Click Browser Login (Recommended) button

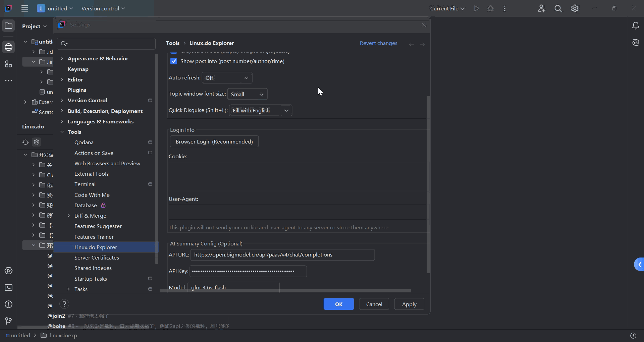[x=214, y=141]
